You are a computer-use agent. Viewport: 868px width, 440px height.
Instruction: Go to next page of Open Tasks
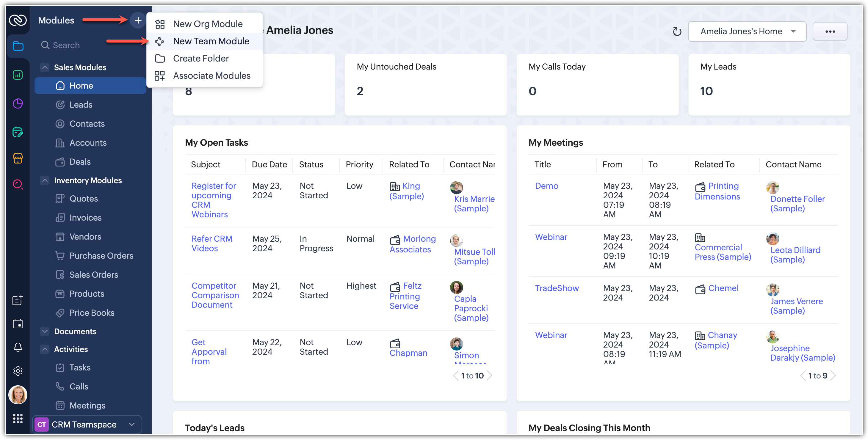click(x=490, y=376)
